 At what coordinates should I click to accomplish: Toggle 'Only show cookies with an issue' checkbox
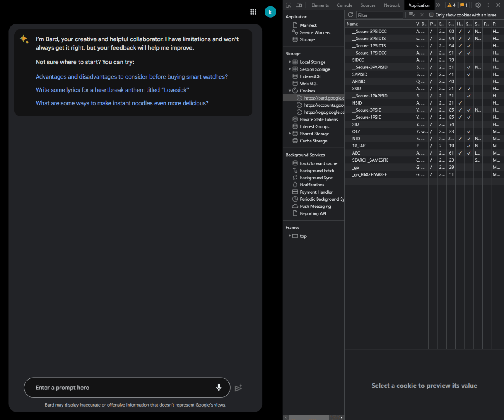click(431, 15)
